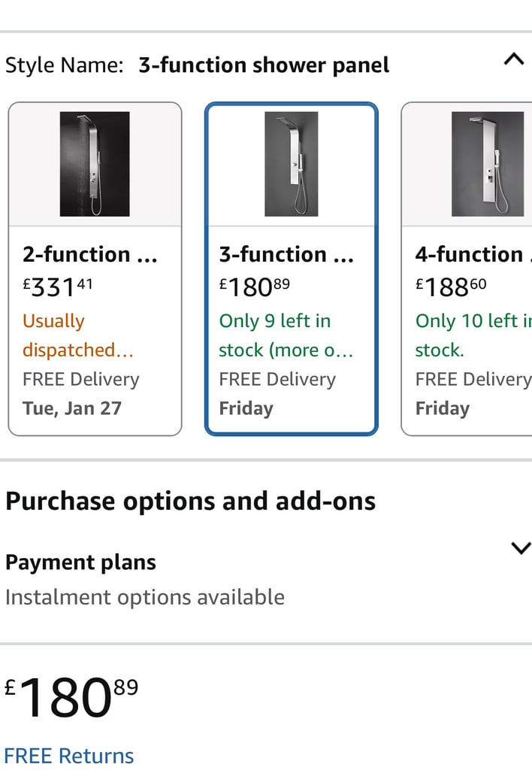
Task: Click 'Only 9 left in stock' text
Action: click(286, 335)
